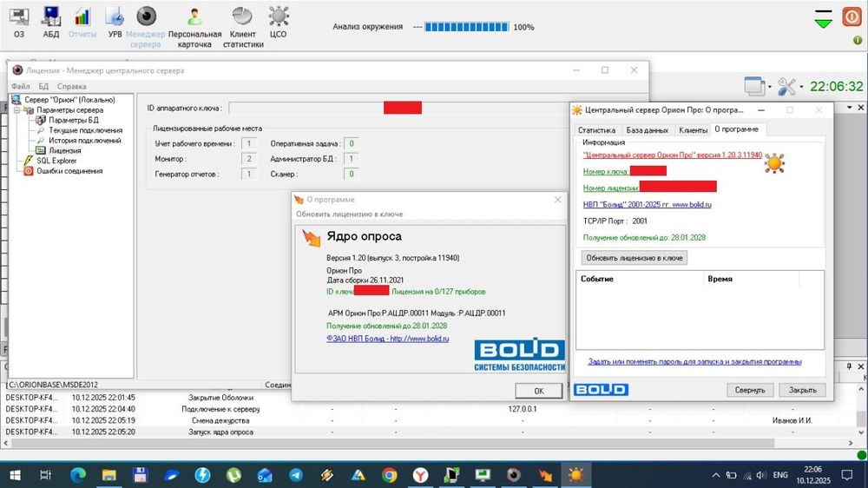Select Параметры БД tree item
The image size is (868, 488).
point(73,120)
